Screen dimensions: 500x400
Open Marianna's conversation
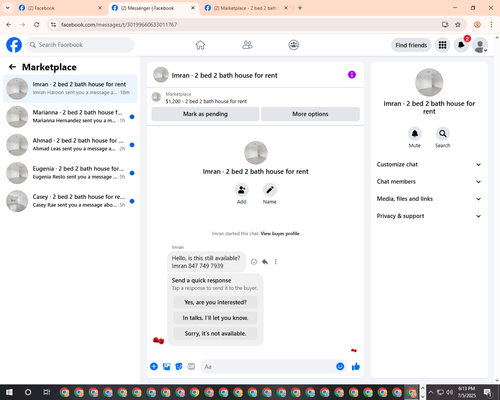click(70, 117)
